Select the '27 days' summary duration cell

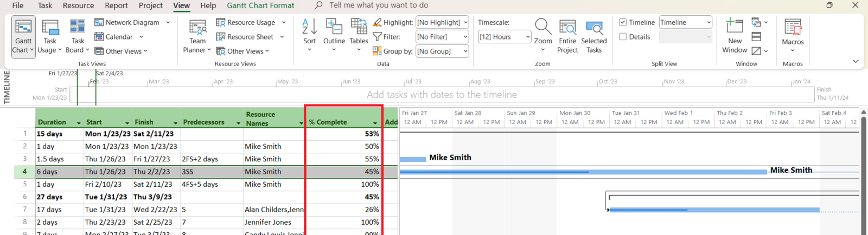(59, 197)
